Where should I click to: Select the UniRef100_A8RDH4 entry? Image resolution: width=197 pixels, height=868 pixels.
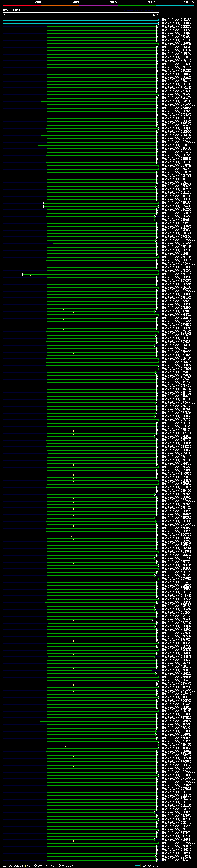[x=177, y=839]
